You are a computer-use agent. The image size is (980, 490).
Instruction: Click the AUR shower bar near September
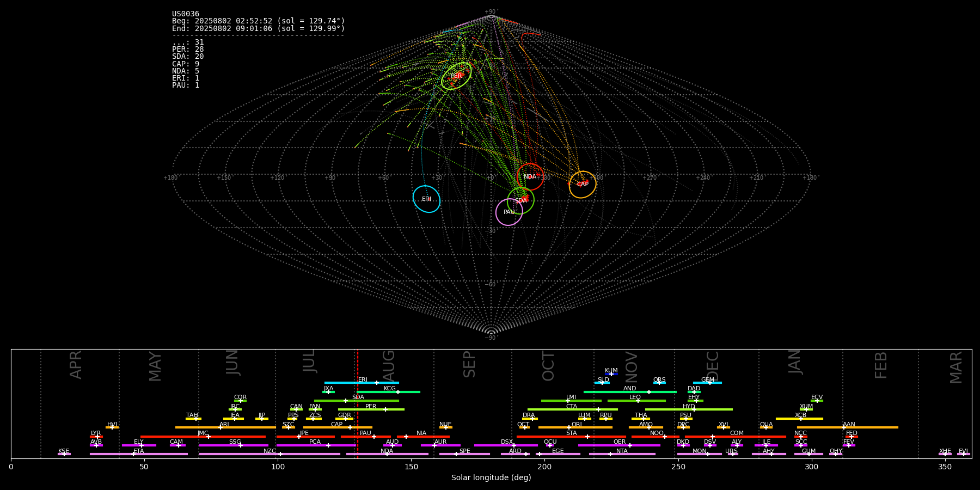[440, 445]
